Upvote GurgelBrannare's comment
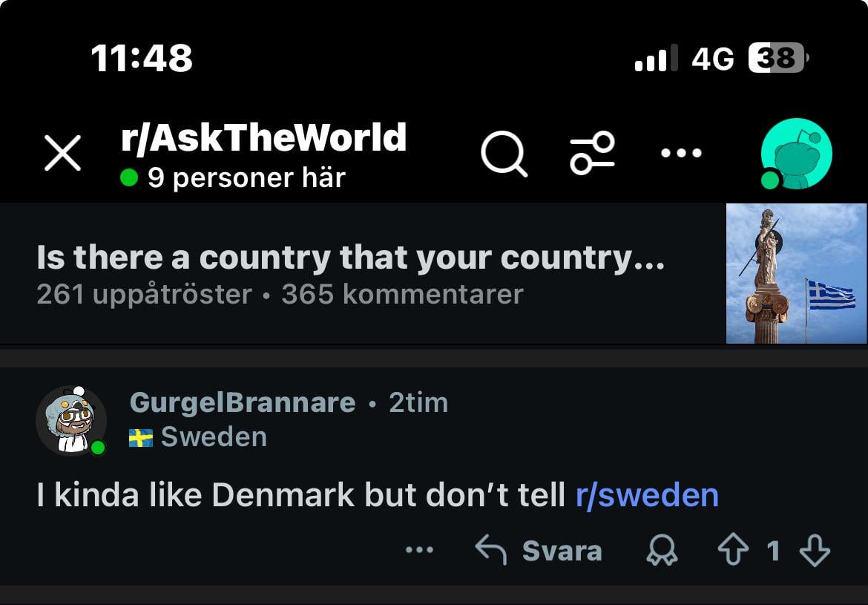The height and width of the screenshot is (605, 868). pos(733,551)
